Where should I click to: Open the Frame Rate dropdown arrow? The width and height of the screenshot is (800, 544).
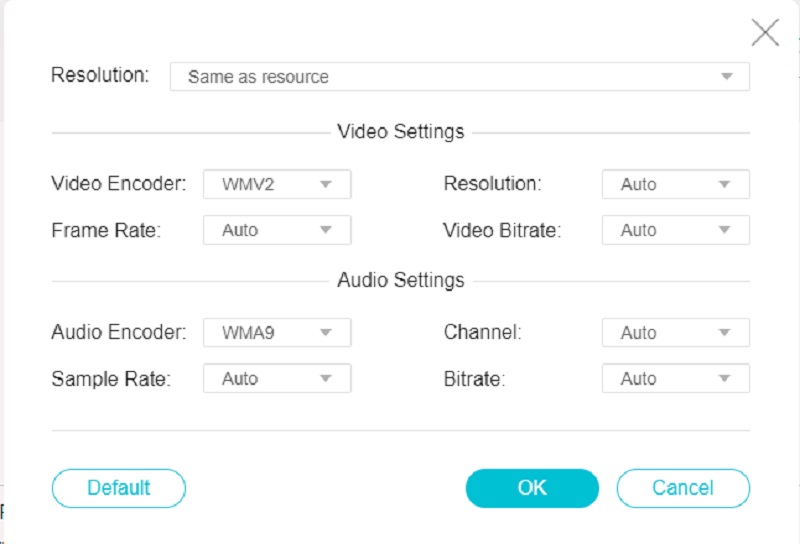[x=326, y=230]
